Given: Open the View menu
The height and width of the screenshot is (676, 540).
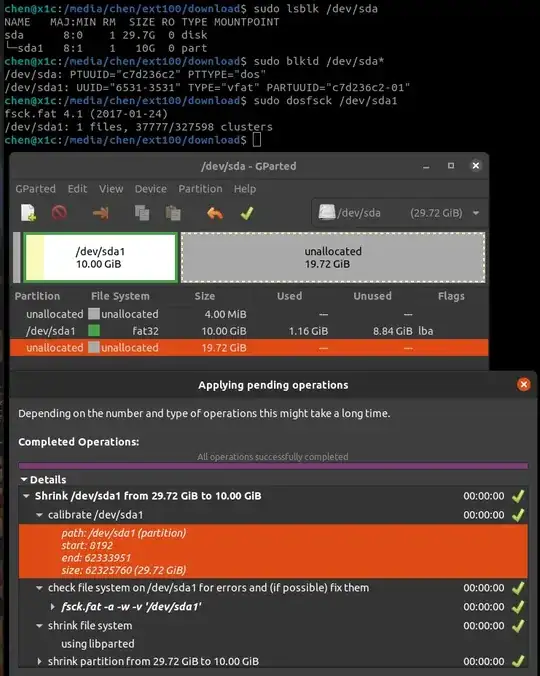Looking at the screenshot, I should [x=111, y=189].
